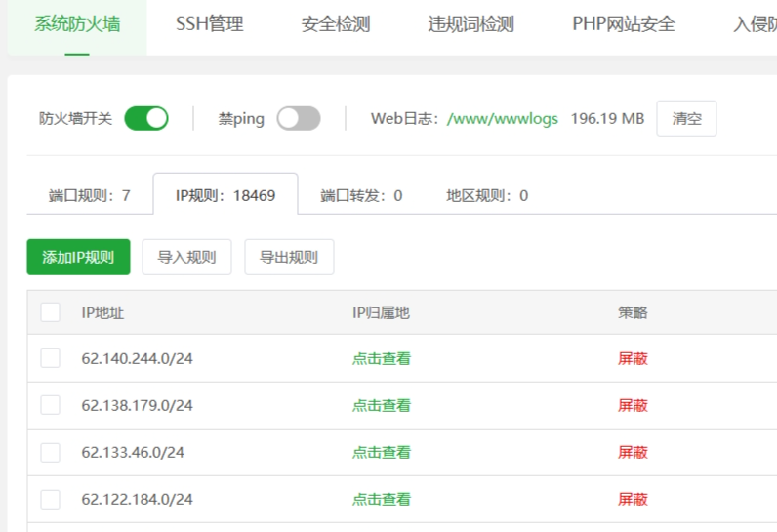Tick the checkbox next to 62.138.179.0/24
Viewport: 777px width, 532px height.
pyautogui.click(x=50, y=405)
